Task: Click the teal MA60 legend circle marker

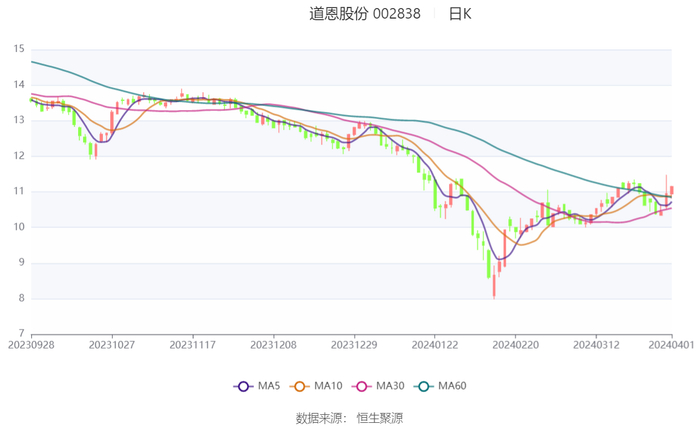Action: pos(423,386)
